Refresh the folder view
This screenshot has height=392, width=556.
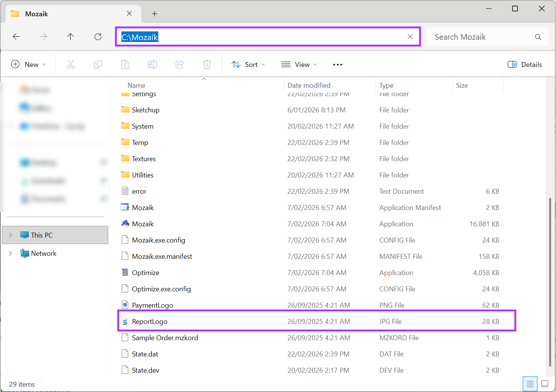coord(98,36)
